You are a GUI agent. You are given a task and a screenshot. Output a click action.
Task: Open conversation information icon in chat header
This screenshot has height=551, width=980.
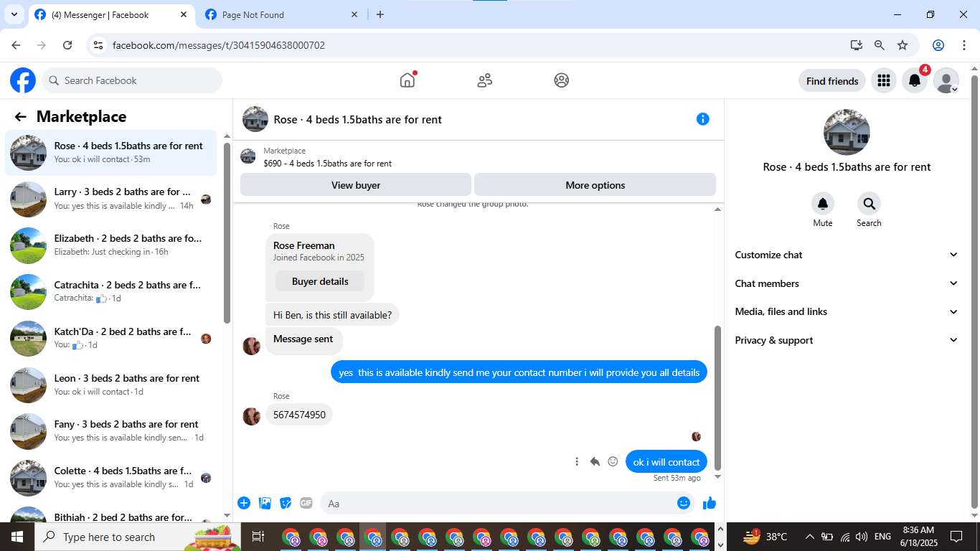[703, 119]
